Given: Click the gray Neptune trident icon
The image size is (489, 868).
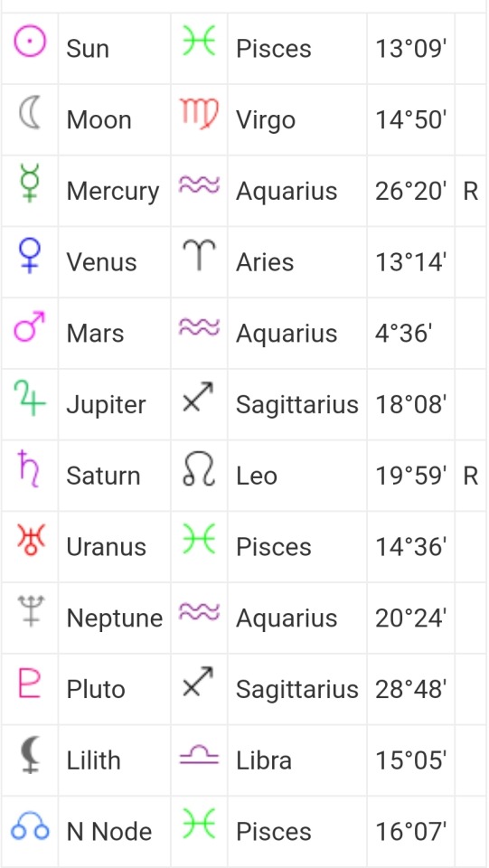Looking at the screenshot, I should pyautogui.click(x=30, y=611).
